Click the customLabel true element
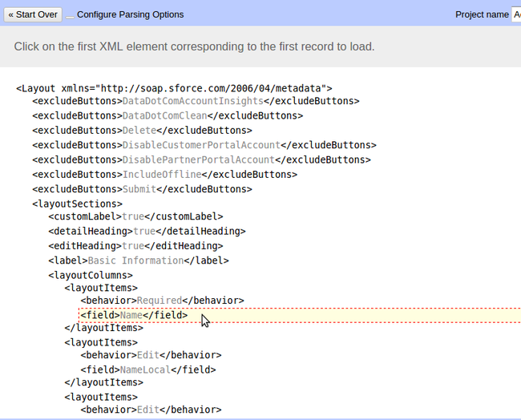Viewport: 521px width, 420px height. click(135, 216)
